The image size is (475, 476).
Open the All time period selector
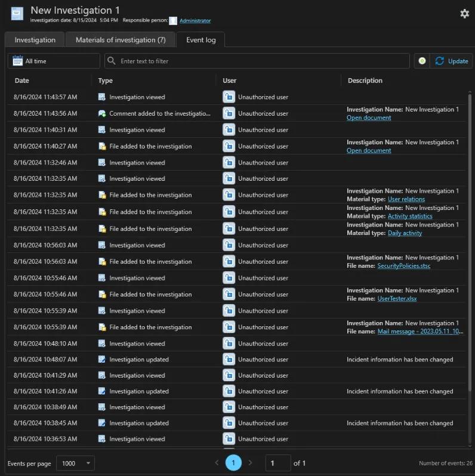[x=54, y=61]
